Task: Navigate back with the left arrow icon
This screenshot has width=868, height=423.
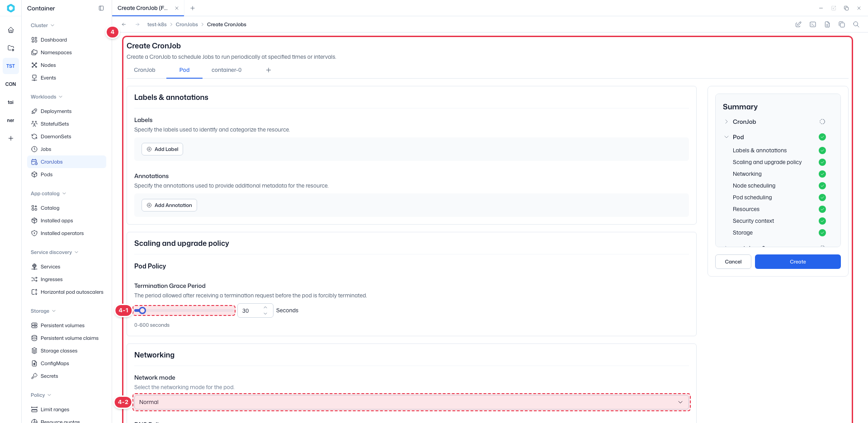Action: [x=124, y=24]
